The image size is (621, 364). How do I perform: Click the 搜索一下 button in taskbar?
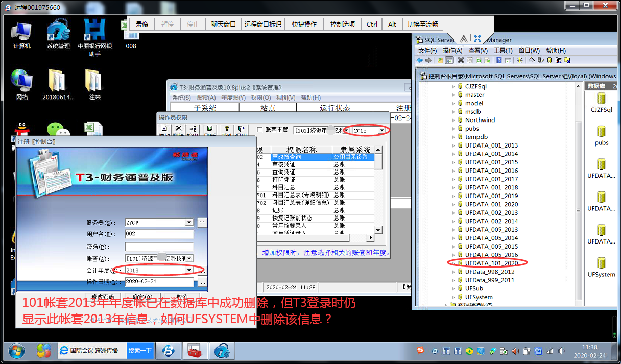pyautogui.click(x=140, y=351)
